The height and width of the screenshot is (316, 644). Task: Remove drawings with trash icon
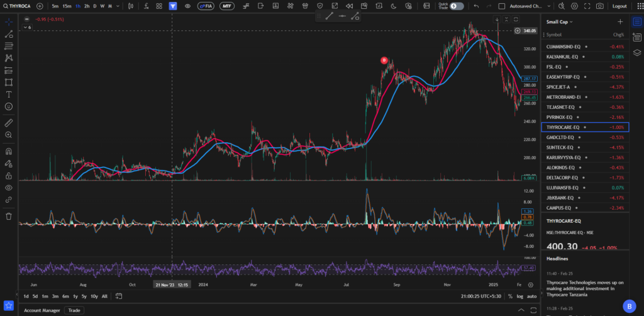[9, 216]
